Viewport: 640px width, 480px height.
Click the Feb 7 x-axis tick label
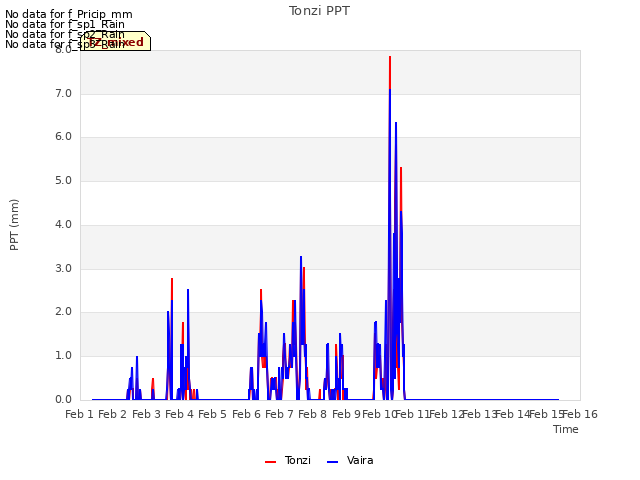279,414
